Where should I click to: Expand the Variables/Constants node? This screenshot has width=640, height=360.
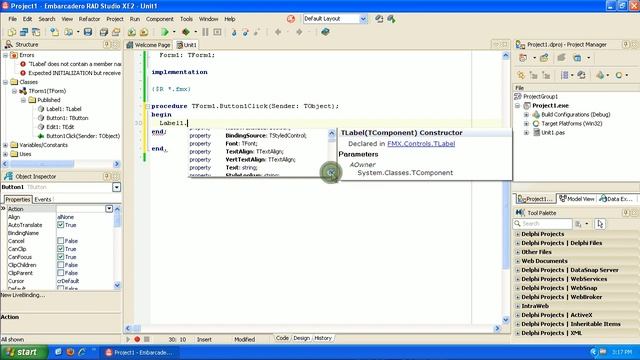[5, 145]
